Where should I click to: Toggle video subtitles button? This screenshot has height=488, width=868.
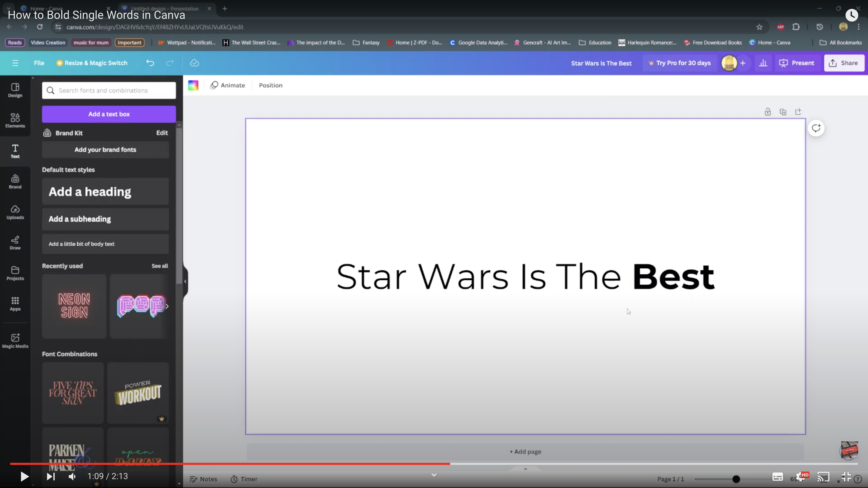point(778,477)
